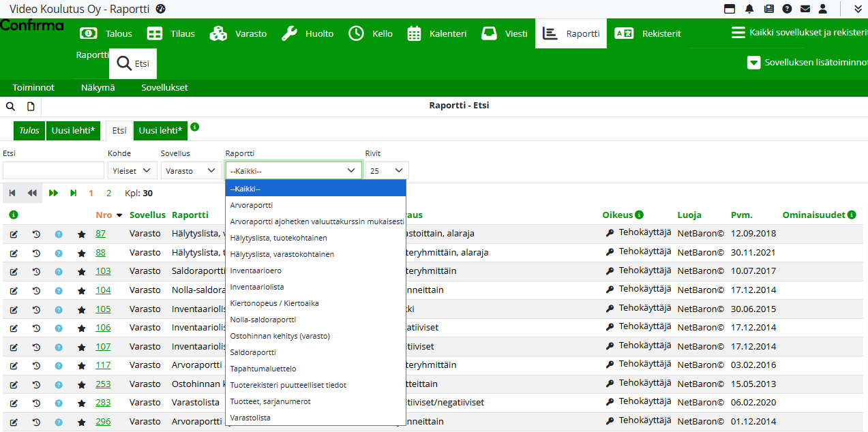Click edit icon for report 87

pos(14,234)
